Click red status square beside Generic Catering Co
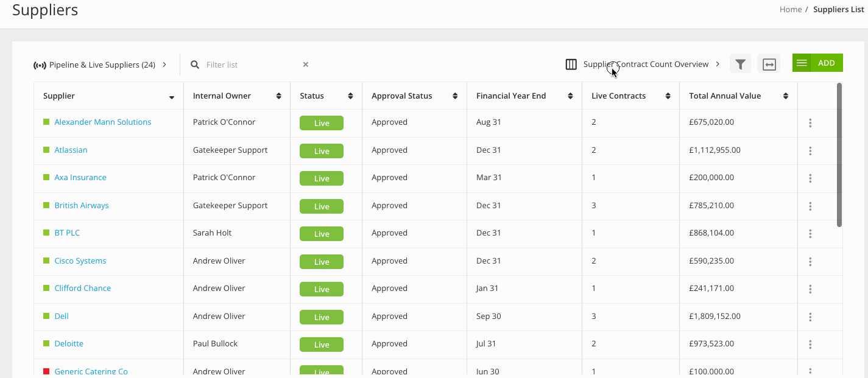Screen dimensions: 868x378 pyautogui.click(x=46, y=371)
